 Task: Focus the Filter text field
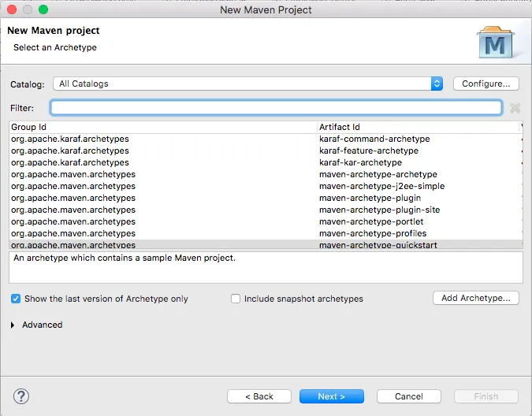pyautogui.click(x=276, y=108)
